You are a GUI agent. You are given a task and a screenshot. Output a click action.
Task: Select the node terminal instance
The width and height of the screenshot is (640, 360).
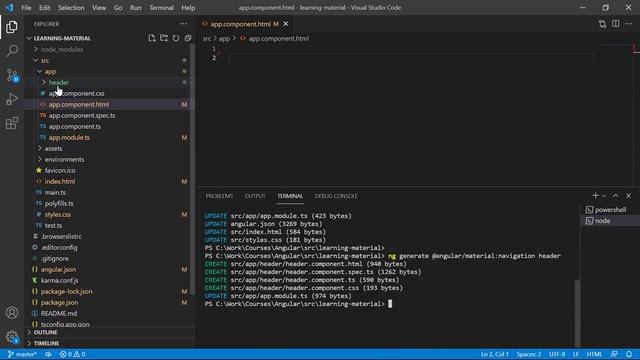[x=610, y=221]
